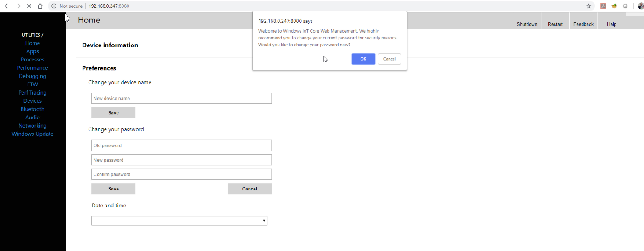Open the Performance page
644x251 pixels.
(33, 68)
